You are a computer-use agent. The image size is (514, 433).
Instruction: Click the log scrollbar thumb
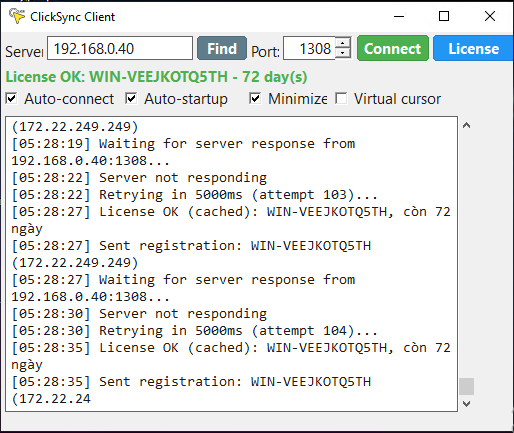click(467, 386)
